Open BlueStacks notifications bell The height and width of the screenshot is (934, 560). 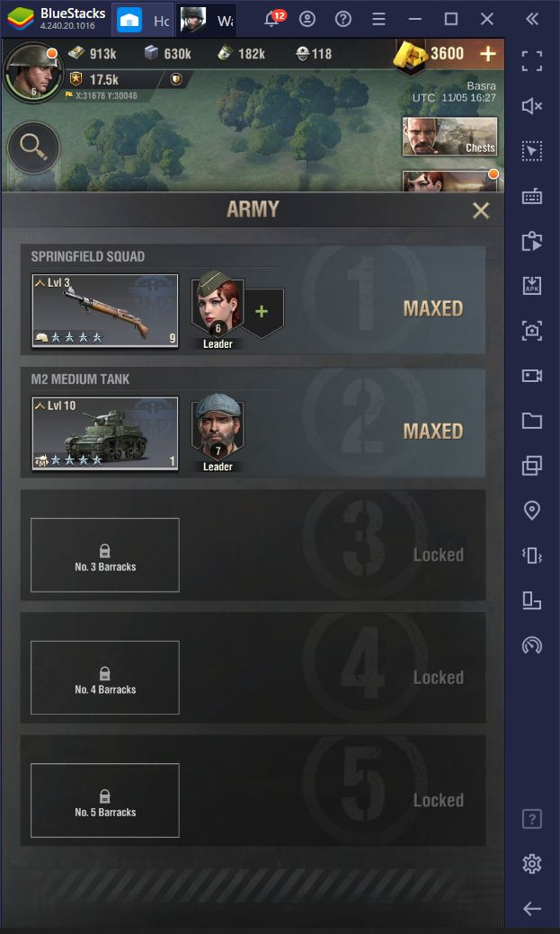coord(273,19)
